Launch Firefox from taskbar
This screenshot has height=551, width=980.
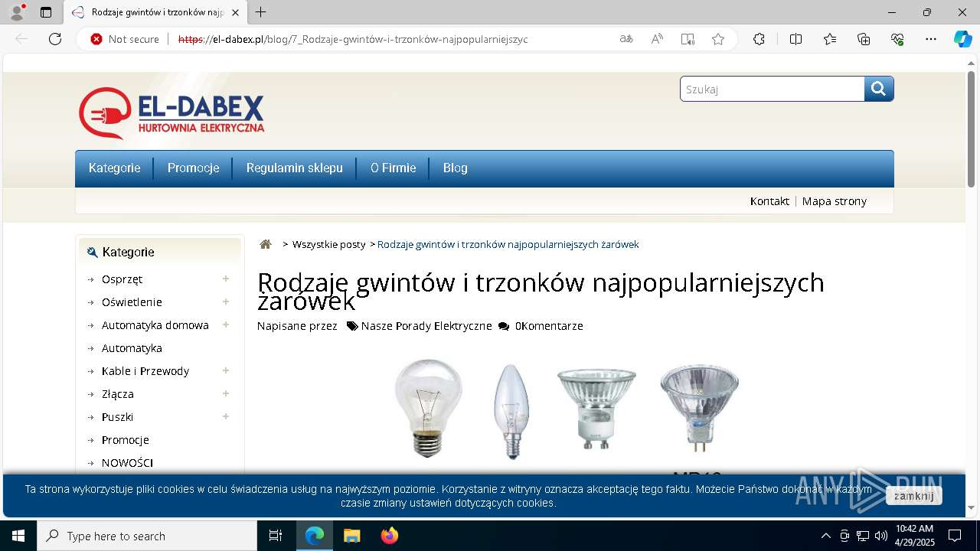click(x=389, y=536)
